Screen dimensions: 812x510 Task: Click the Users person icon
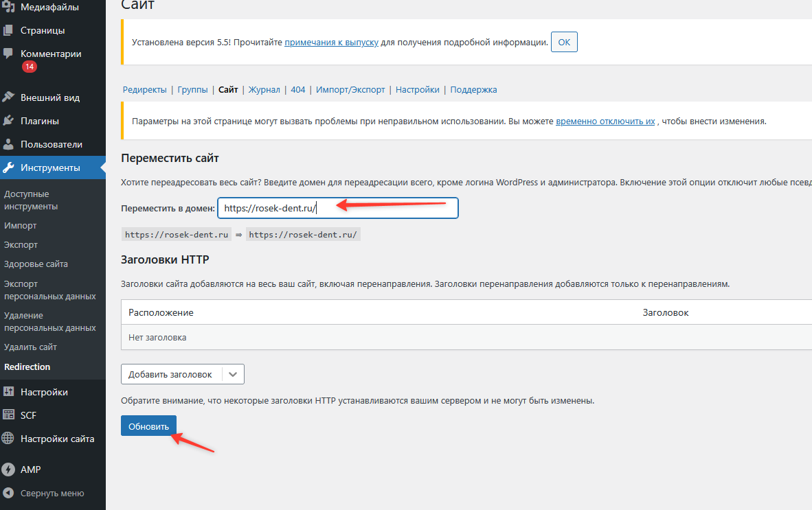(8, 144)
